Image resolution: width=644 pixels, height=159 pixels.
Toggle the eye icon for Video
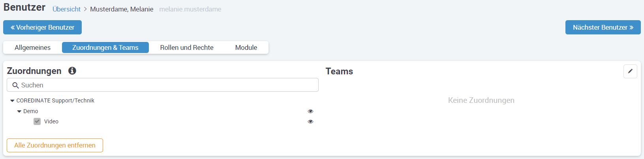(x=310, y=122)
